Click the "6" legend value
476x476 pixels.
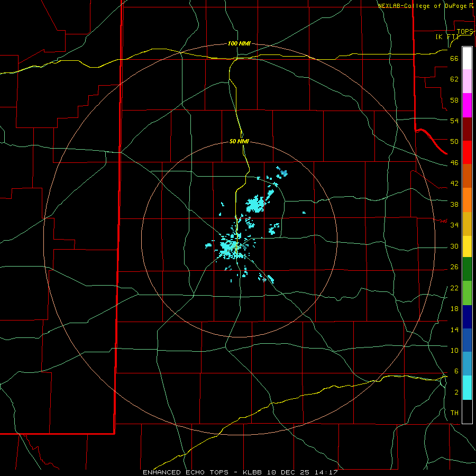[456, 371]
